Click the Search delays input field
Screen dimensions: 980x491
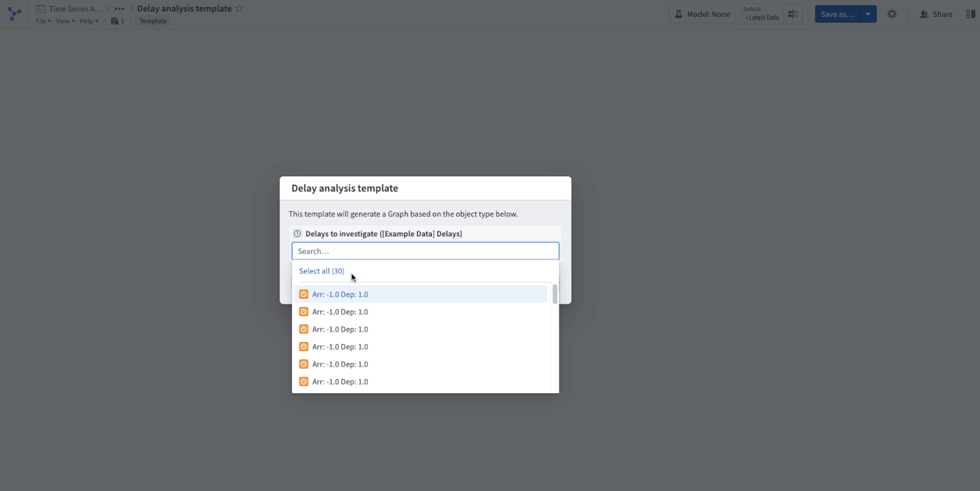point(426,251)
